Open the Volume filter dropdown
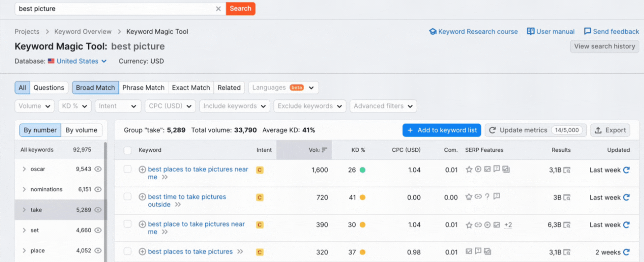Screen dimensions: 644x262 [x=34, y=106]
